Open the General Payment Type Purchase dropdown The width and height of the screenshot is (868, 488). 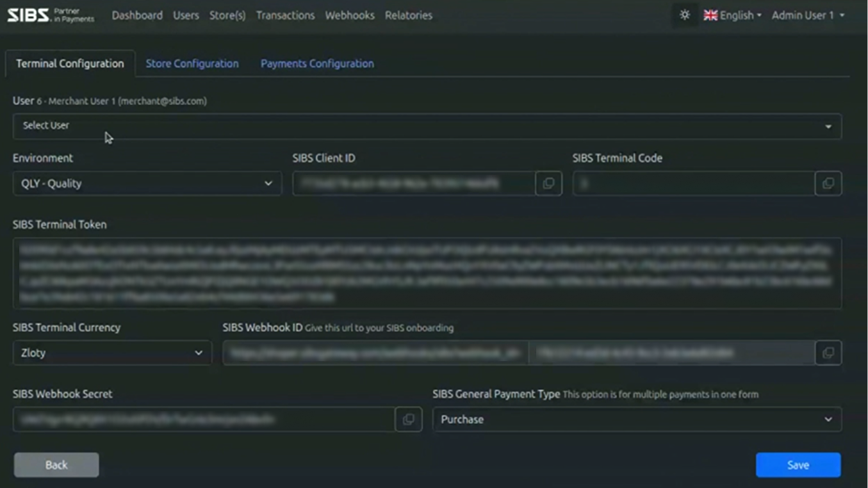click(637, 419)
